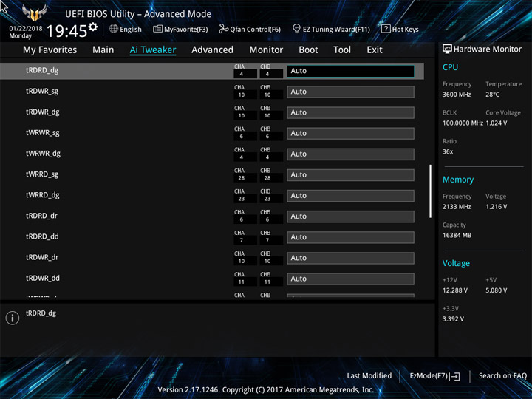The width and height of the screenshot is (532, 399).
Task: Click the CHB value 23 for tWRRD_dg
Action: pyautogui.click(x=267, y=199)
